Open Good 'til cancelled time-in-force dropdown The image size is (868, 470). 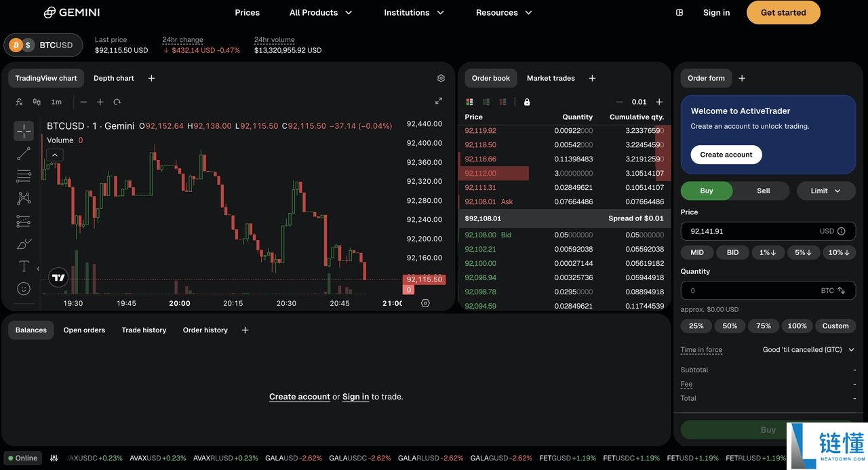click(x=808, y=350)
